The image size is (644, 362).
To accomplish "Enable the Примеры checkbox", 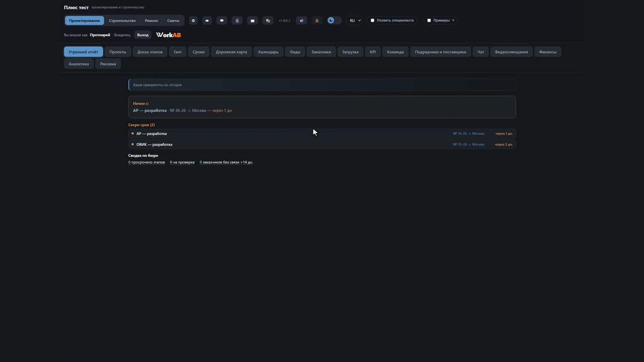I will click(x=429, y=21).
